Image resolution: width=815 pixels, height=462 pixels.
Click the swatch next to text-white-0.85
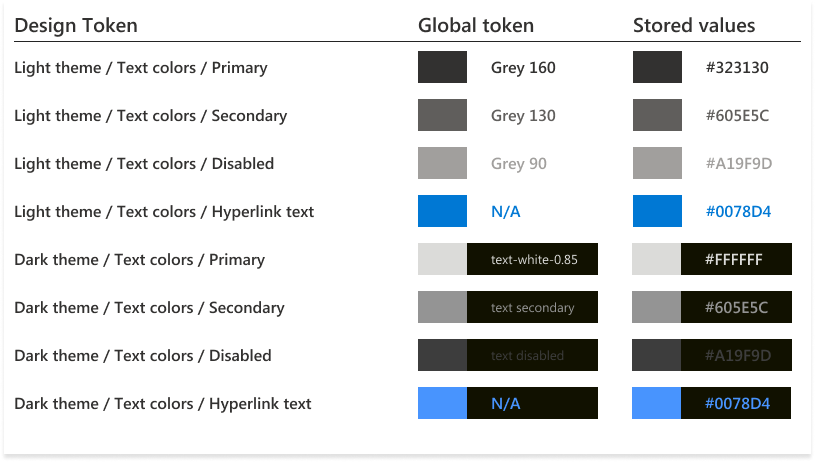coord(442,259)
